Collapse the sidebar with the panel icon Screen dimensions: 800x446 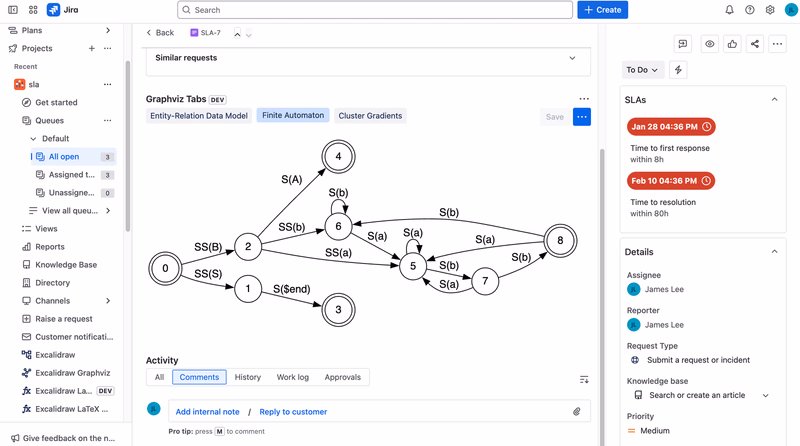[13, 10]
